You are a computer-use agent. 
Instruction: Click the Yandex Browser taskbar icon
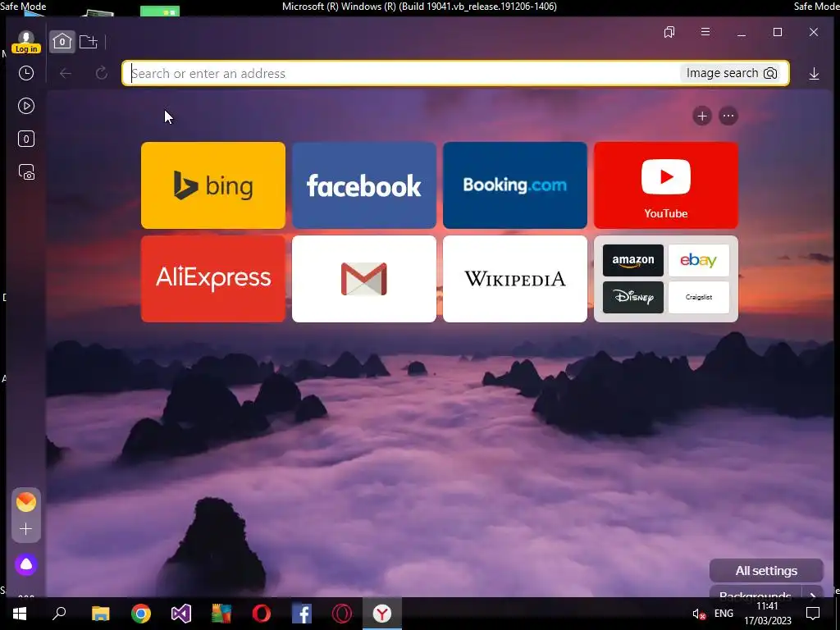coord(382,614)
